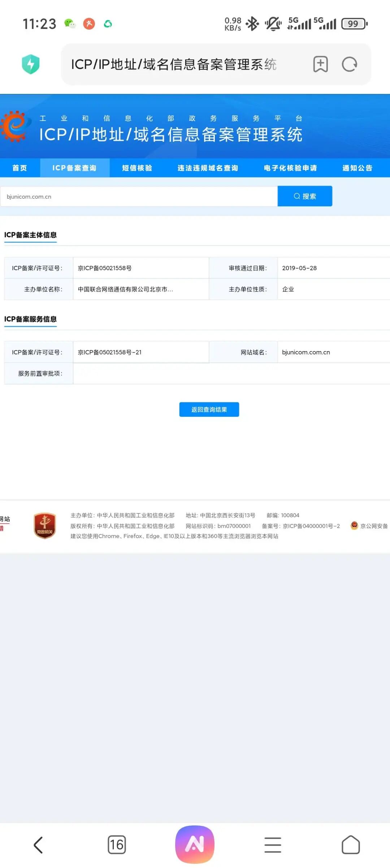Go to the 首页 tab

pos(20,168)
